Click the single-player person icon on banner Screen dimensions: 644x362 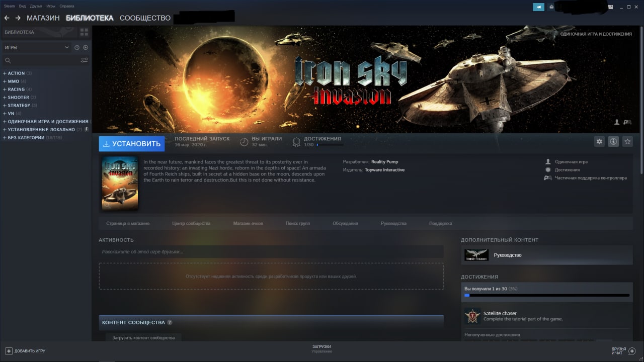click(617, 122)
